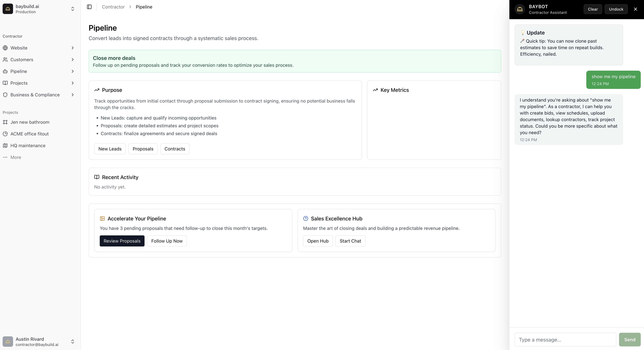Expand the Projects sidebar chevron
The width and height of the screenshot is (644, 350).
[73, 83]
